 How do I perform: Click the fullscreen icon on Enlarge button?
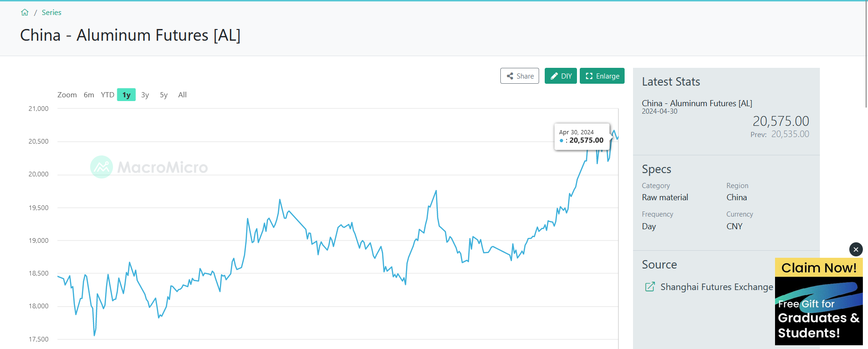(589, 76)
